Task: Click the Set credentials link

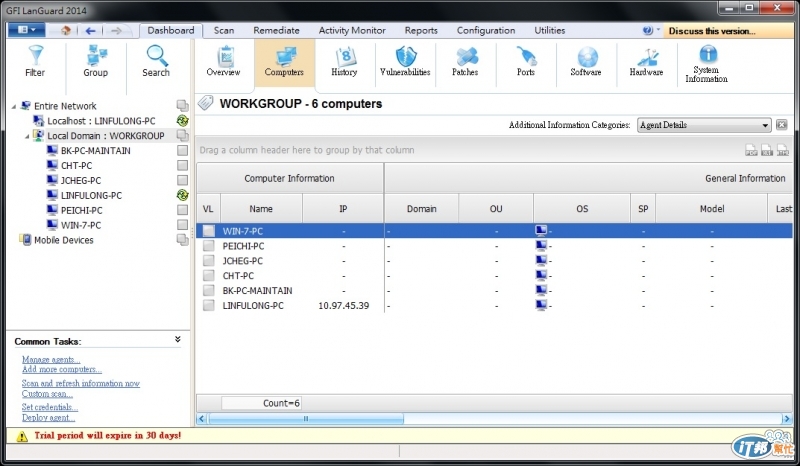Action: click(50, 407)
